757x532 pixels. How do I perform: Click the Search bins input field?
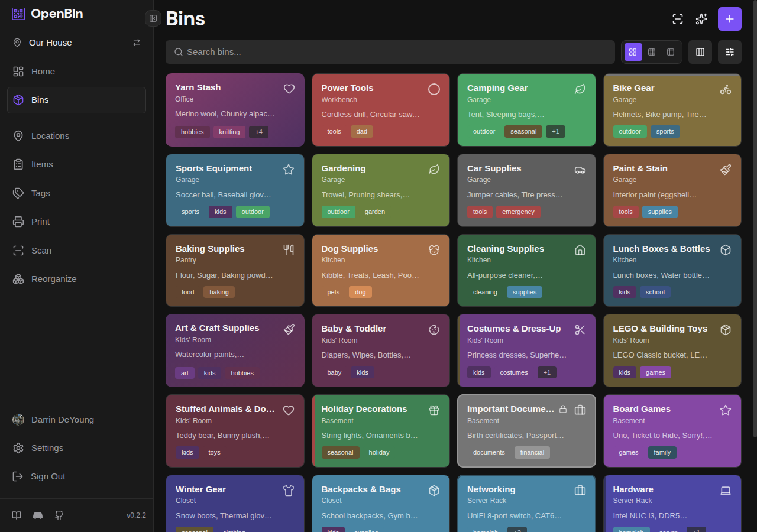[390, 52]
